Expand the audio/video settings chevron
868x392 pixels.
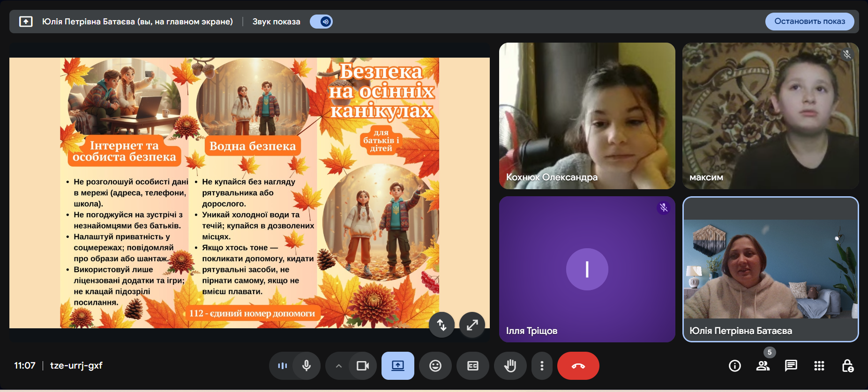click(x=338, y=366)
